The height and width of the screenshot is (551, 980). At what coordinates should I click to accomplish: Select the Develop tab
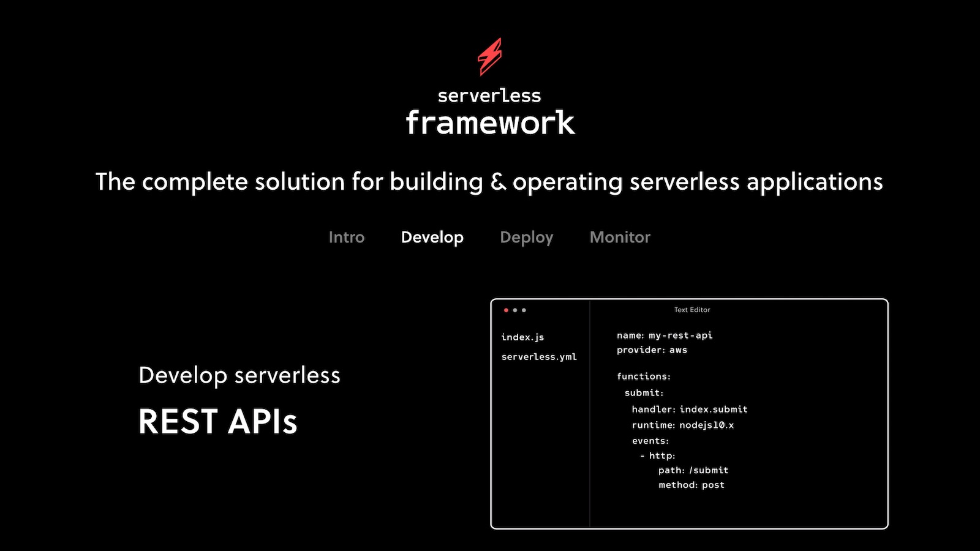[x=432, y=238]
